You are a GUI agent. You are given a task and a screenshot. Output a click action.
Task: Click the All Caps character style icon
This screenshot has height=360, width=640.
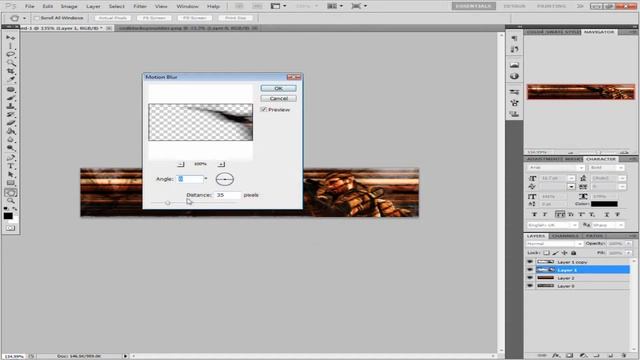pos(560,214)
